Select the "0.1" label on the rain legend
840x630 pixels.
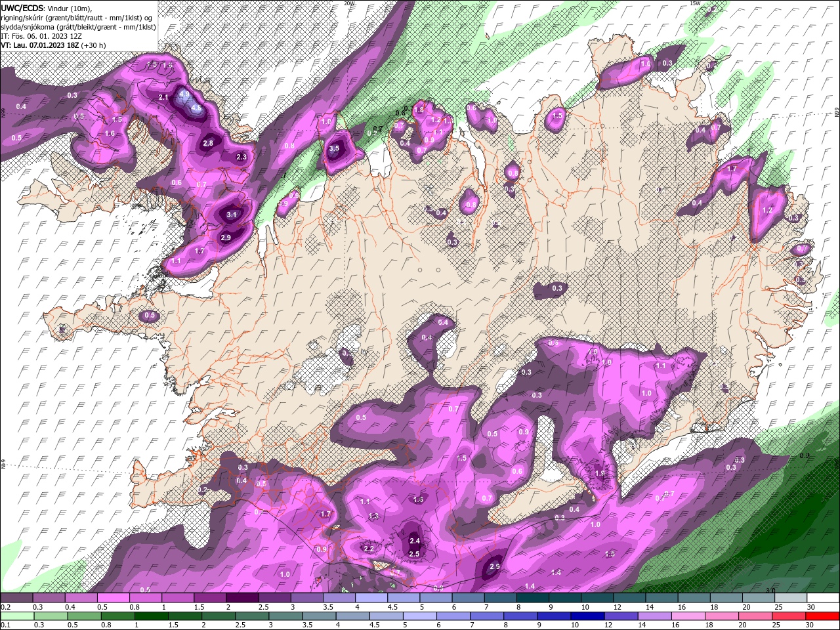pyautogui.click(x=5, y=625)
